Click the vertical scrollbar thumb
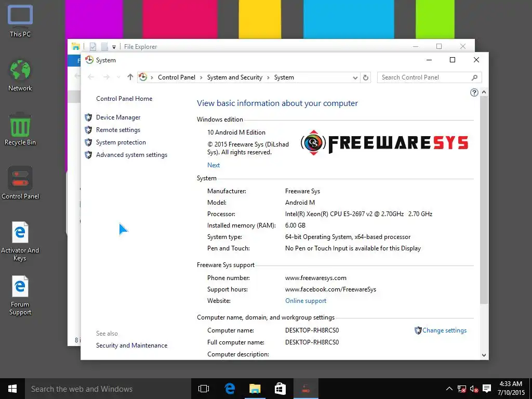This screenshot has height=399, width=532. 484,200
